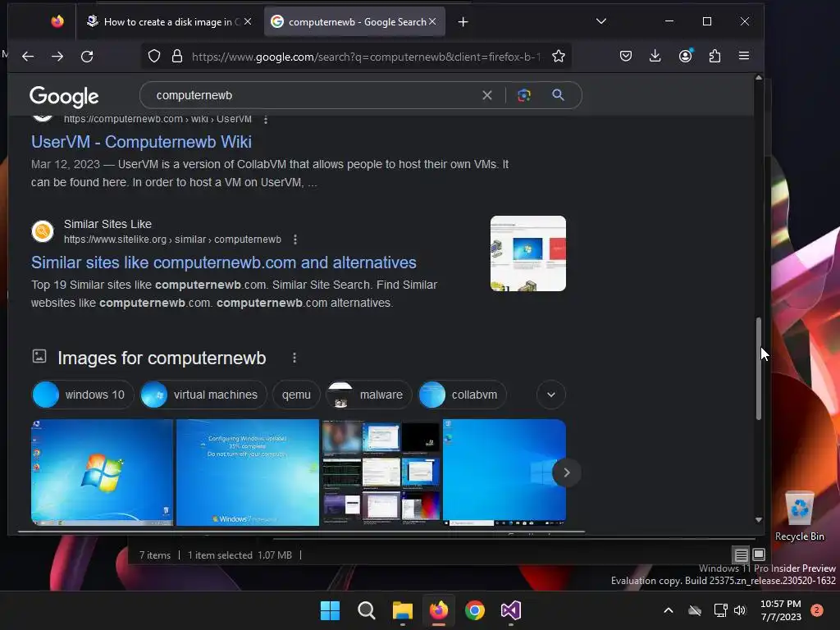
Task: Show next images in carousel
Action: click(x=566, y=472)
